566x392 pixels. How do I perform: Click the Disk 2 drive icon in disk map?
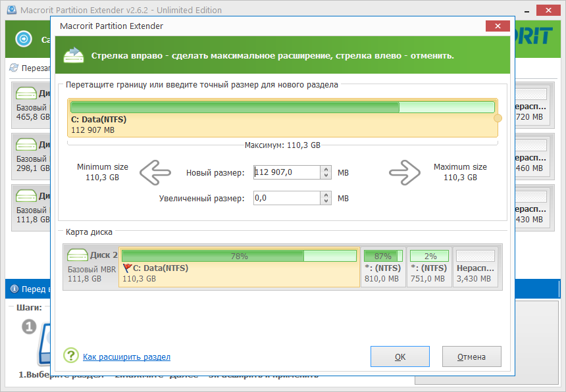pos(77,255)
